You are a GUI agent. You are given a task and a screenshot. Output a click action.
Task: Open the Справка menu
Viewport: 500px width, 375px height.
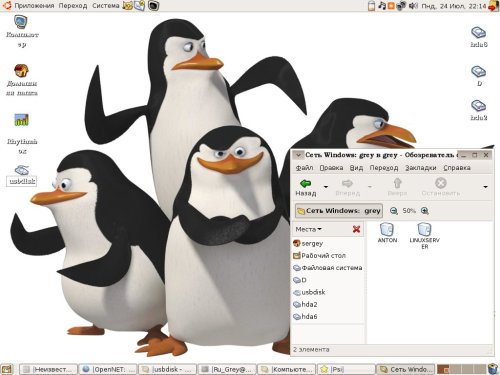(457, 168)
